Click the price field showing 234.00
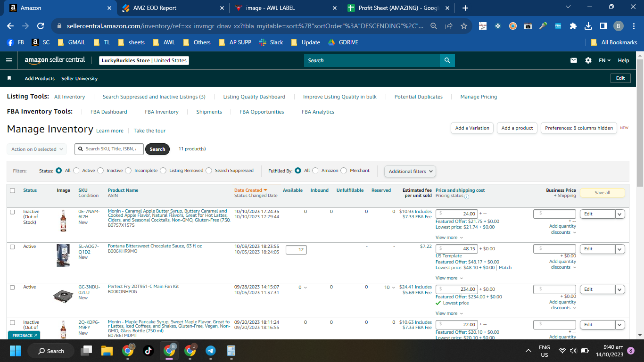 coord(456,289)
